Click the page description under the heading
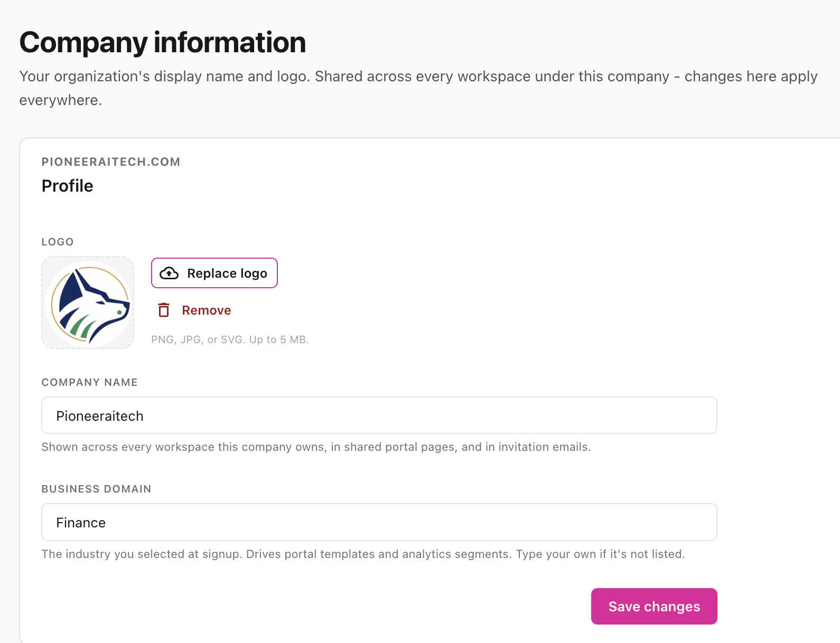 tap(418, 88)
